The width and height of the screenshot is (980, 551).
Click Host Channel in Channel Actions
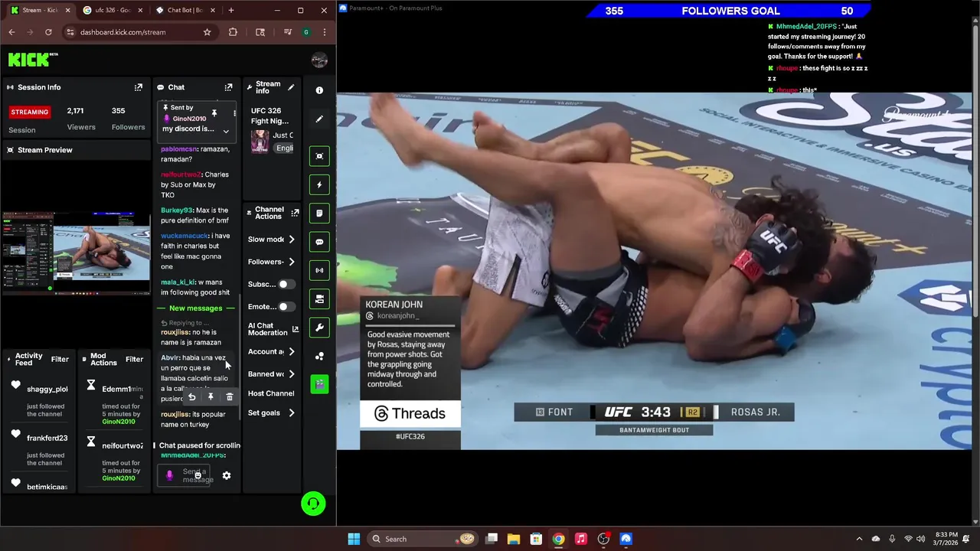[271, 393]
